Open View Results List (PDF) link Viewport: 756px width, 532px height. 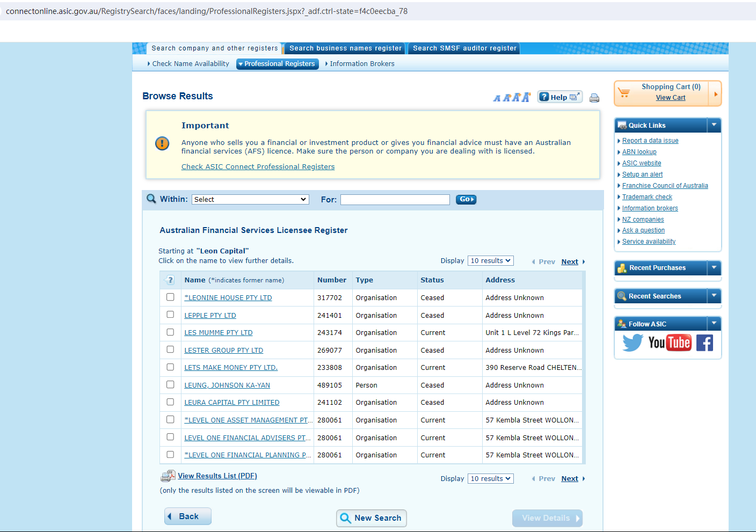(217, 476)
